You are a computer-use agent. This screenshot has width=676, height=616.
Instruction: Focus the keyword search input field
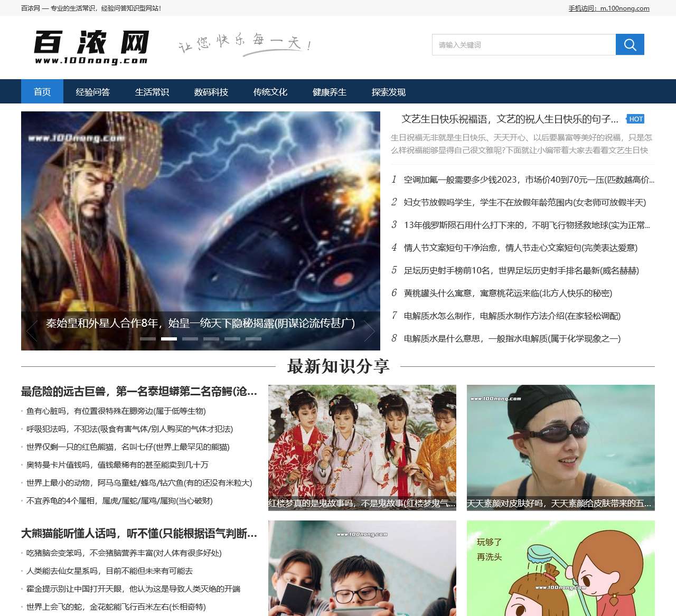tap(524, 44)
